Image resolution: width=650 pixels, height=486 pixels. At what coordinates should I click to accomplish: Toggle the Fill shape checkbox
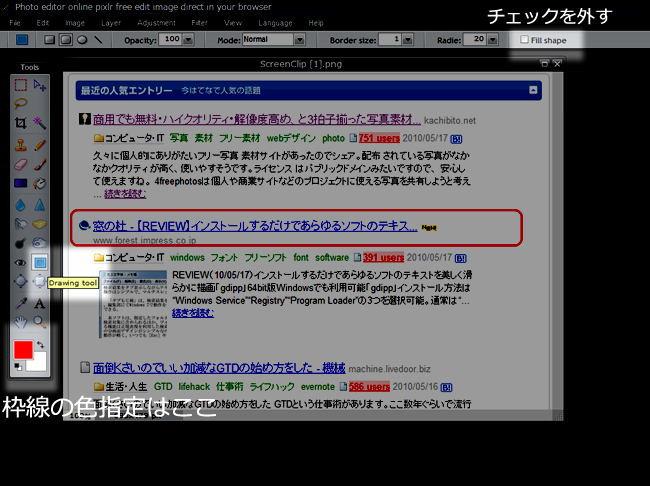(524, 40)
